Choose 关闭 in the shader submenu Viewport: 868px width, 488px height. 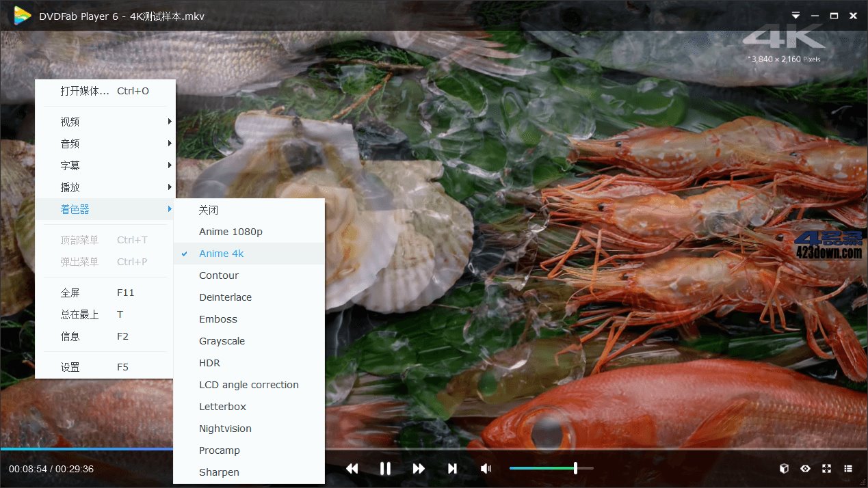tap(208, 210)
